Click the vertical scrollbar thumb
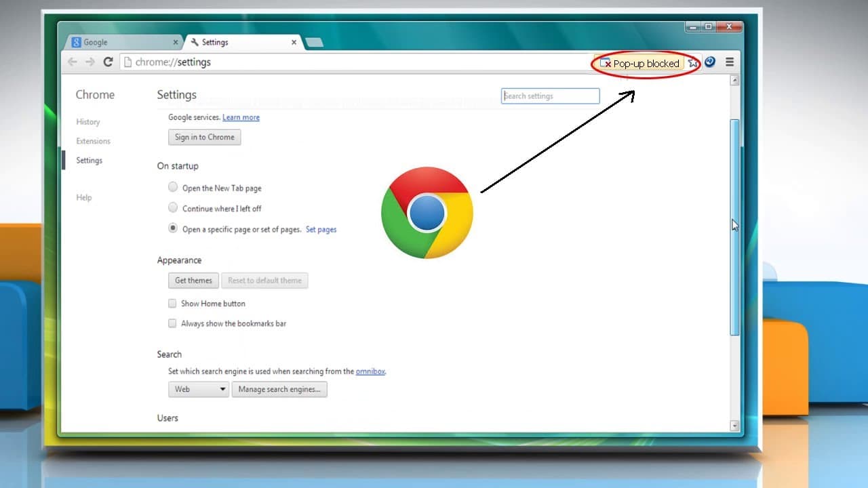This screenshot has height=488, width=868. 734,226
